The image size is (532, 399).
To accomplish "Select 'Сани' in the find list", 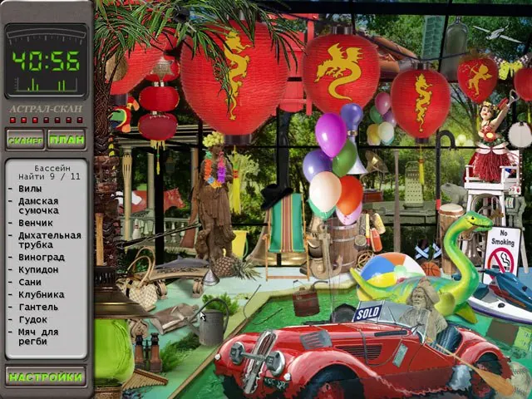I will coord(30,283).
